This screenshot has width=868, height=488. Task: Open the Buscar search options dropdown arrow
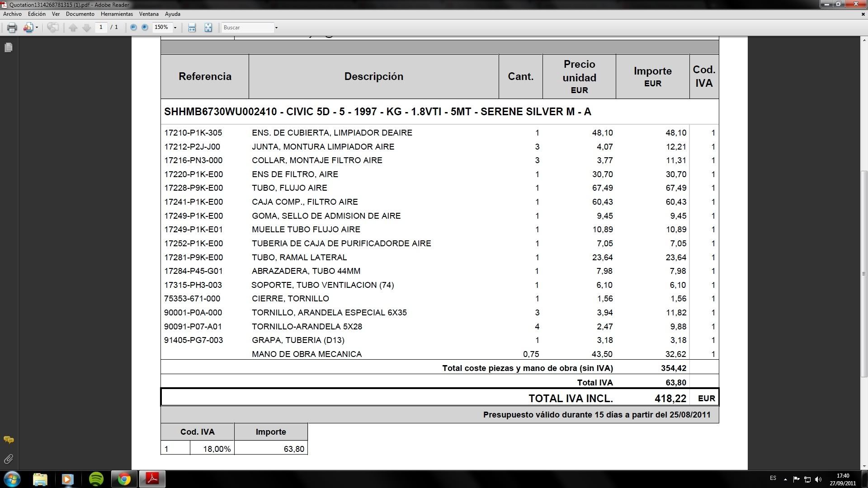[276, 28]
